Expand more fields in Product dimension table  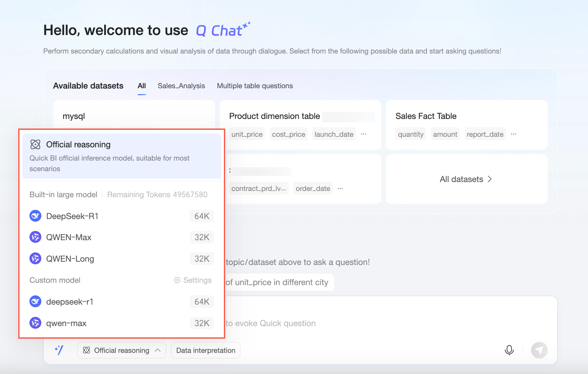363,134
